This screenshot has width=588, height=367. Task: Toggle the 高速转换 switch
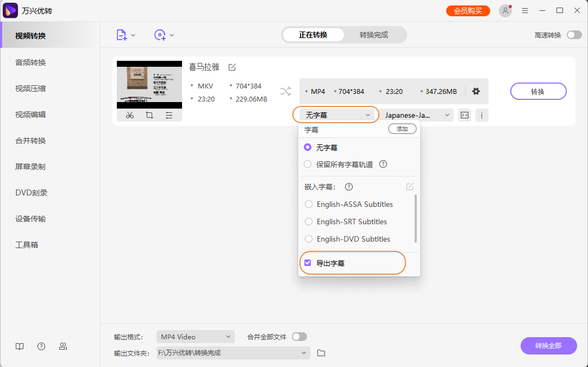574,35
